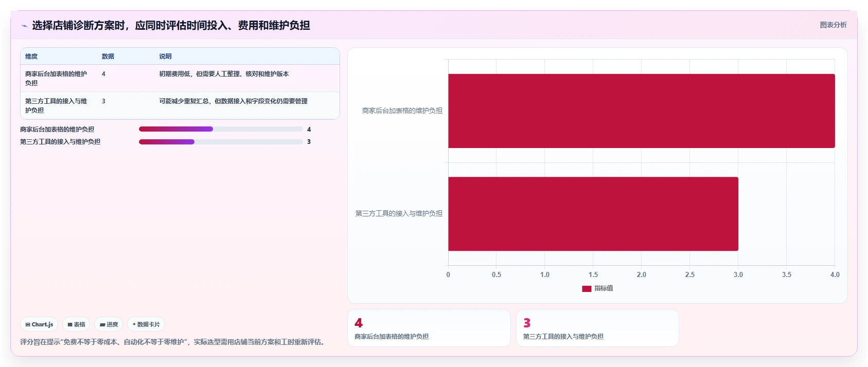Click the x-axis tick 2.0
The image size is (868, 367).
coord(642,274)
